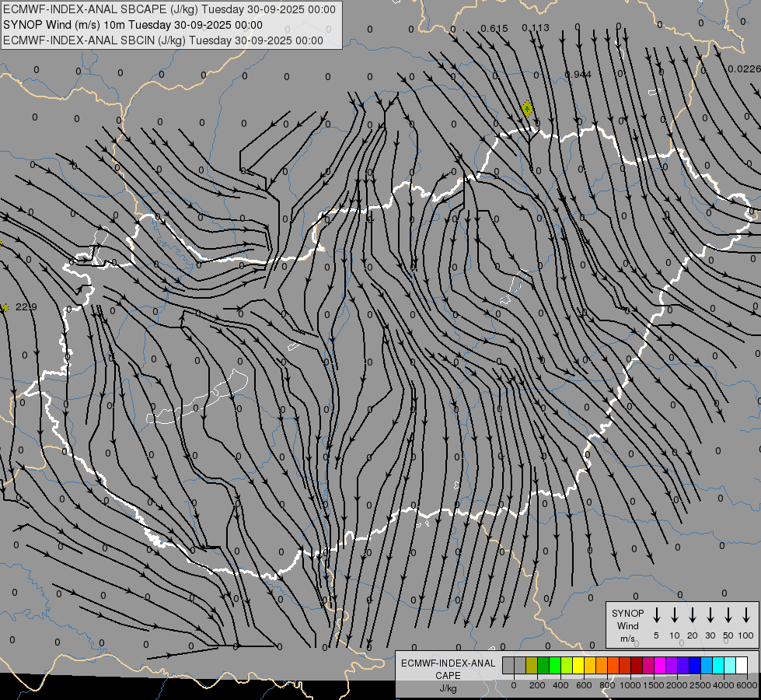Image resolution: width=761 pixels, height=700 pixels.
Task: Click the wind arrow above the 30 label
Action: click(710, 615)
